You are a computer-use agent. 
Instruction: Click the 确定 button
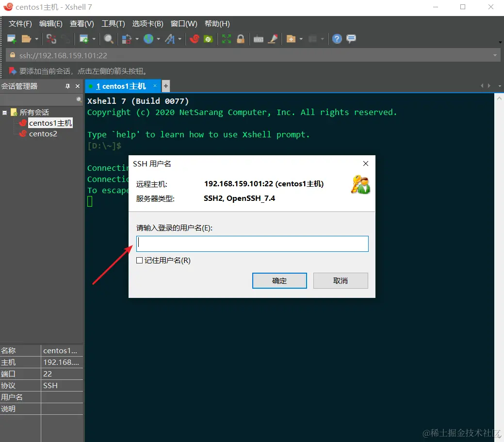[279, 280]
